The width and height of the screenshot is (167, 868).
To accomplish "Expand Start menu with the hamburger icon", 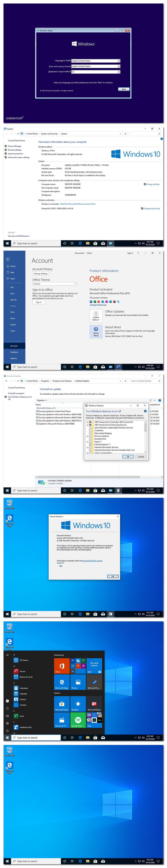I will (x=7, y=655).
